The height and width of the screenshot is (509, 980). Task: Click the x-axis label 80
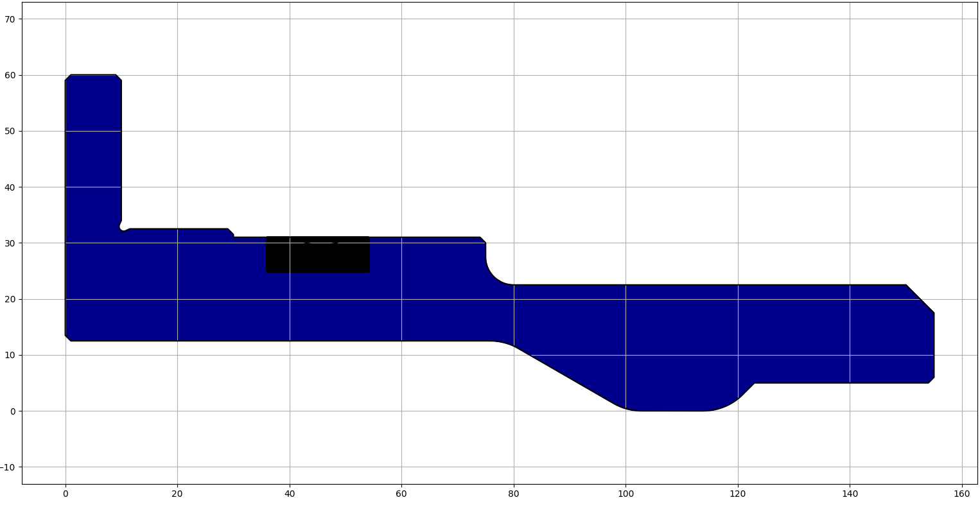514,494
